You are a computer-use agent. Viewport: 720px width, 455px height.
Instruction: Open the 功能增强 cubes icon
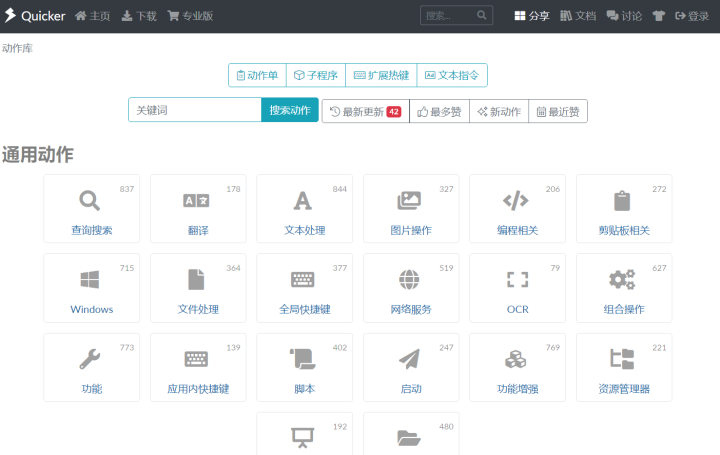[x=516, y=359]
